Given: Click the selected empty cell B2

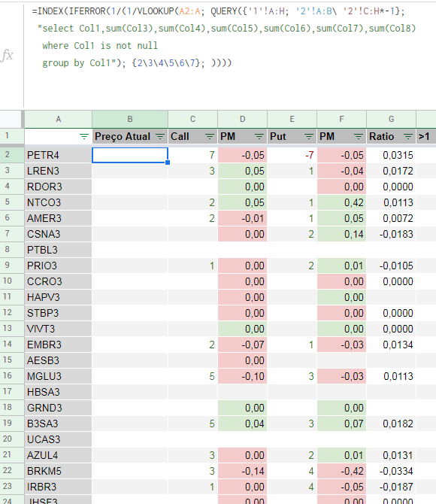Looking at the screenshot, I should (x=130, y=155).
